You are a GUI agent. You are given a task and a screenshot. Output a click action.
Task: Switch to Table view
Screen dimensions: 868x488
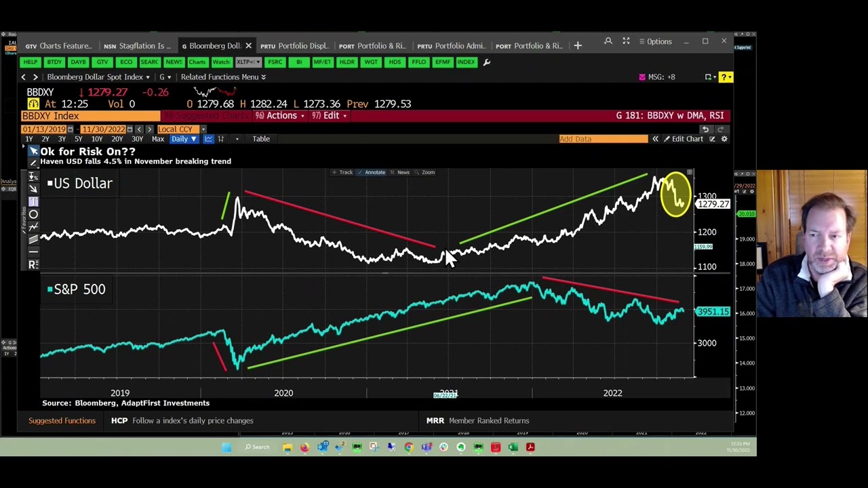[x=261, y=139]
